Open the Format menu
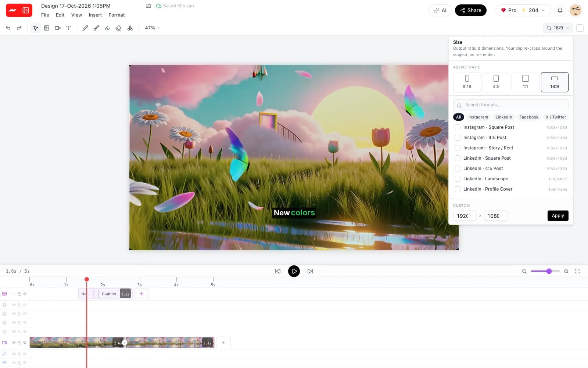Screen dimensions: 588x368 pyautogui.click(x=116, y=15)
